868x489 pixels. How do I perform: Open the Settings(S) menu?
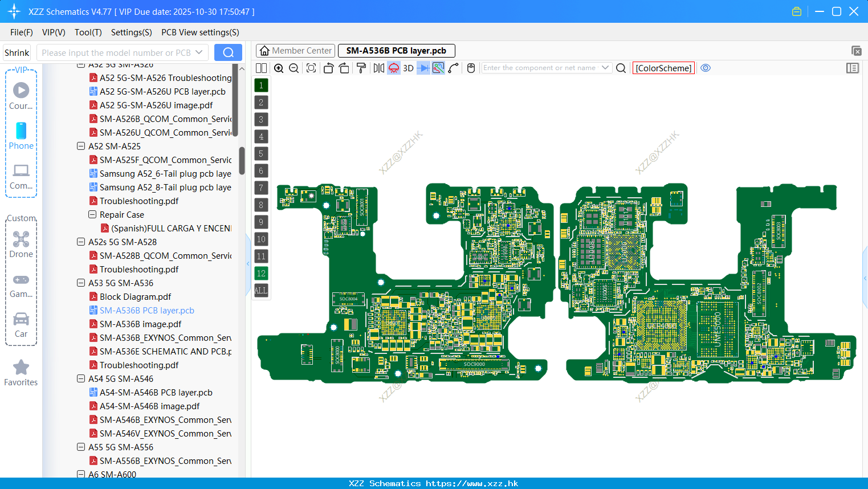[132, 32]
